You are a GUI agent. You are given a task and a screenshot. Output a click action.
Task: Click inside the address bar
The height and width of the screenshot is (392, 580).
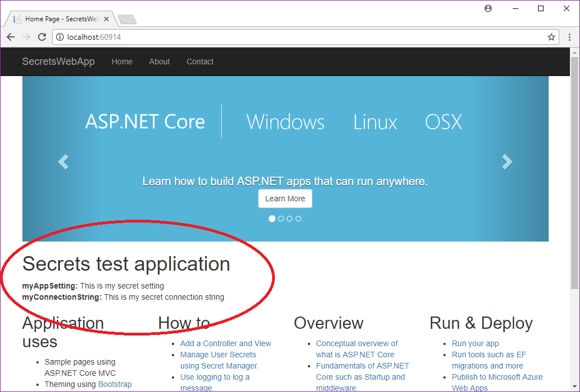pos(168,37)
